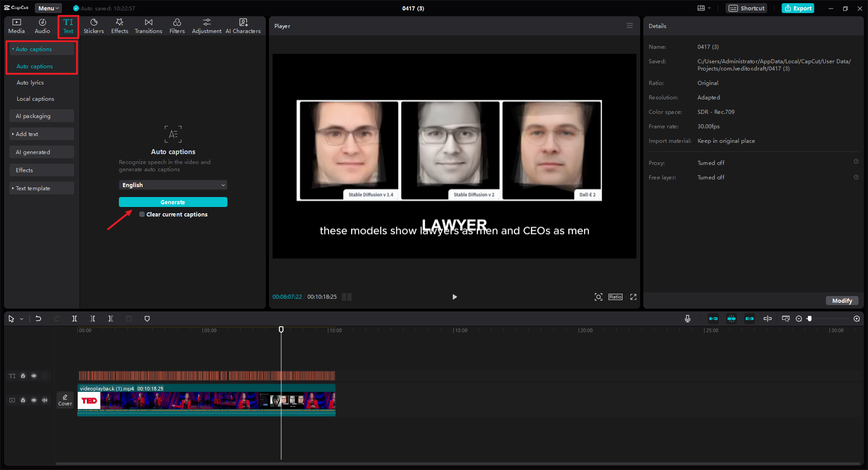Click the Export button
The image size is (868, 470).
click(798, 8)
